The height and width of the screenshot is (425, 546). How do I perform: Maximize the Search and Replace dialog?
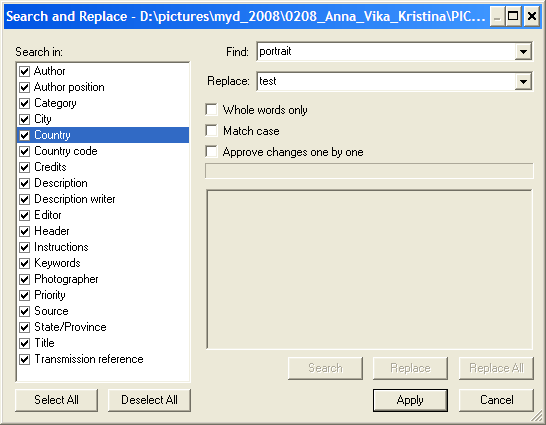point(514,16)
